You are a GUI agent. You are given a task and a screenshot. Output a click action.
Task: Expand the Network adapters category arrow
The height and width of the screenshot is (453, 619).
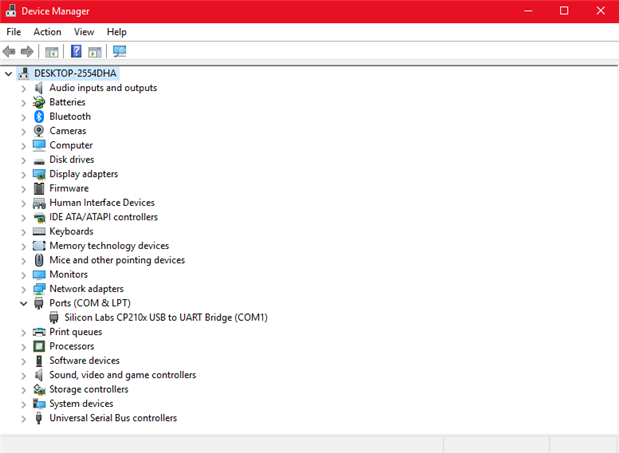24,289
